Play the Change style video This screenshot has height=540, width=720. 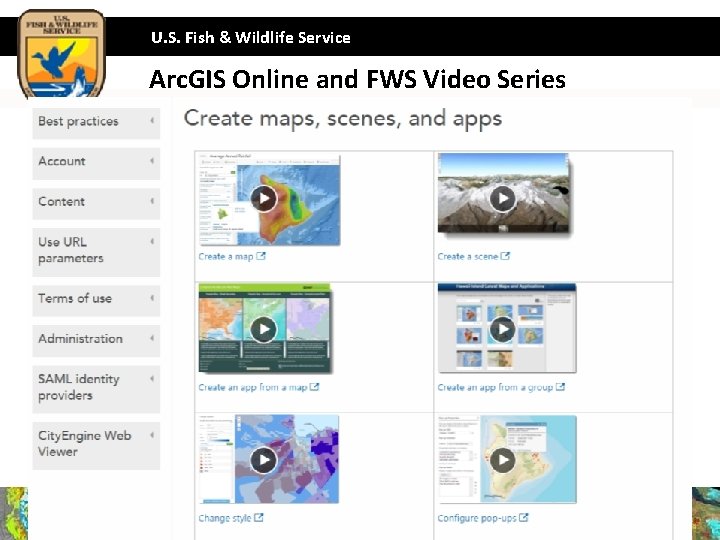click(x=264, y=460)
